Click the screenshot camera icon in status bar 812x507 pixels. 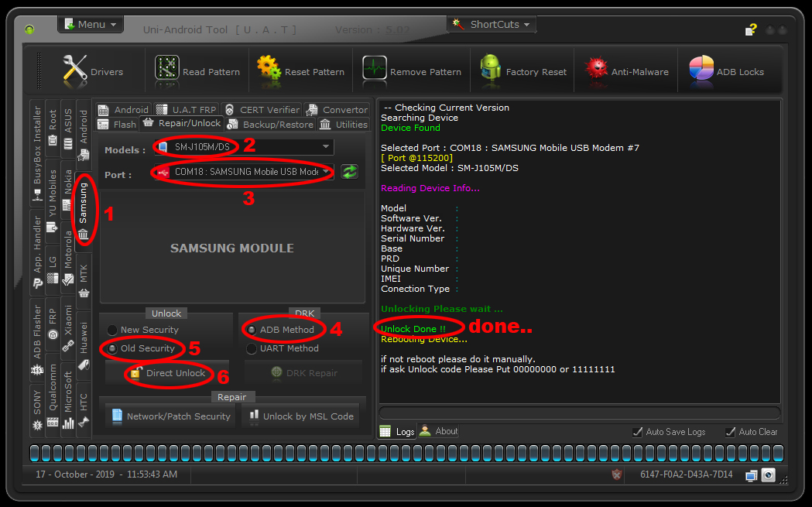(769, 475)
